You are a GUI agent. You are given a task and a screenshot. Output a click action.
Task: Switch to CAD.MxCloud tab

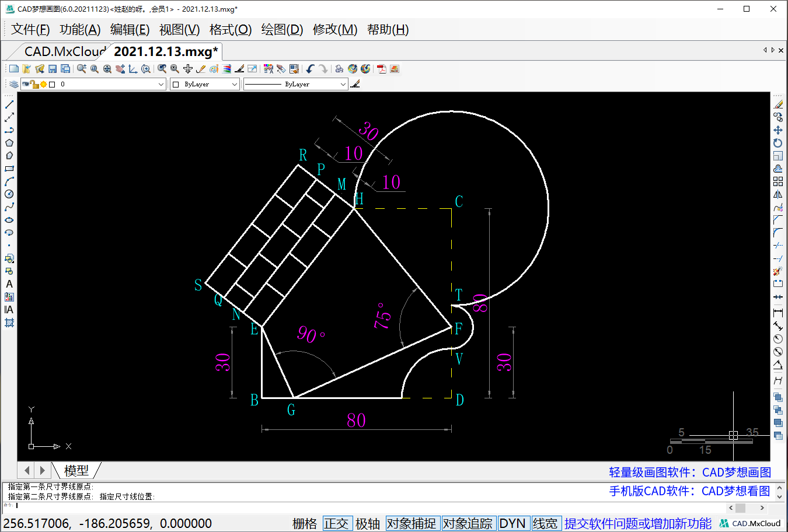click(64, 51)
